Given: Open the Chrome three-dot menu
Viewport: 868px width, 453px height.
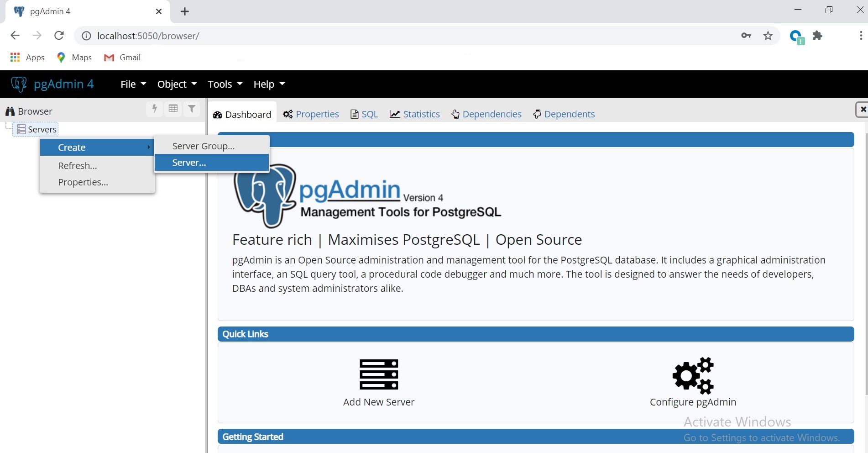Looking at the screenshot, I should [860, 36].
